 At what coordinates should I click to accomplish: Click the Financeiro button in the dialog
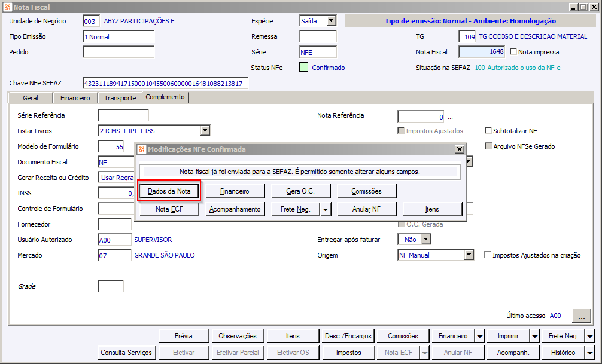pos(235,191)
